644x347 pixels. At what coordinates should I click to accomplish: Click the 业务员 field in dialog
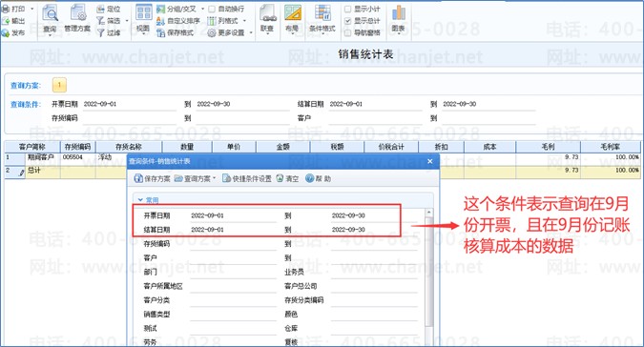click(374, 273)
